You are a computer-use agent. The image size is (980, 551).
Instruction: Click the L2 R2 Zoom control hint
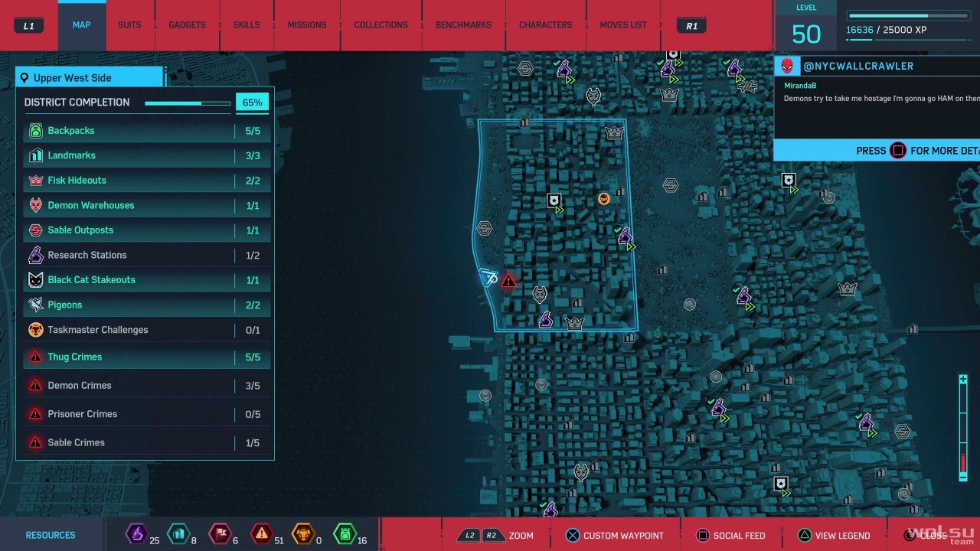point(495,536)
